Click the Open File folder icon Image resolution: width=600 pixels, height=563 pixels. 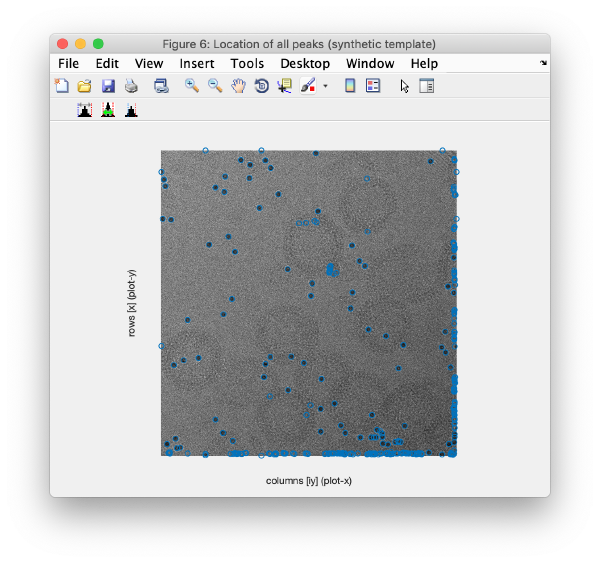pyautogui.click(x=85, y=86)
